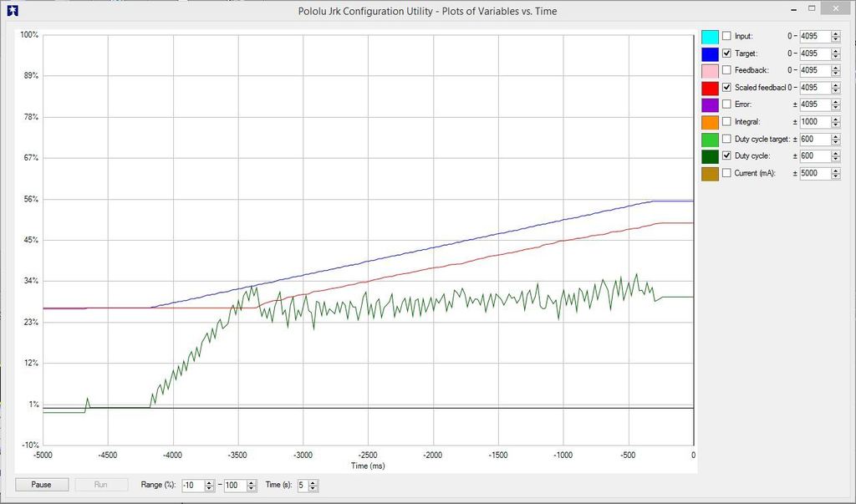Click the Range maximum percent field

[x=235, y=486]
